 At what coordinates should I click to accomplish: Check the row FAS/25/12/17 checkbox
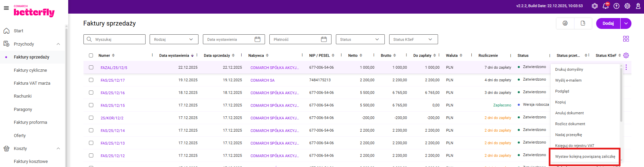(91, 80)
